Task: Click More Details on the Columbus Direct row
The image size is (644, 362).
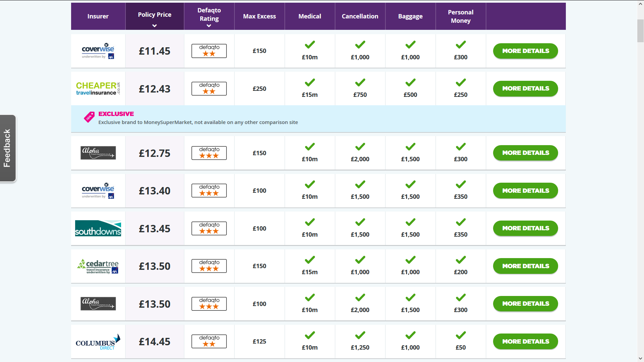Action: click(525, 342)
